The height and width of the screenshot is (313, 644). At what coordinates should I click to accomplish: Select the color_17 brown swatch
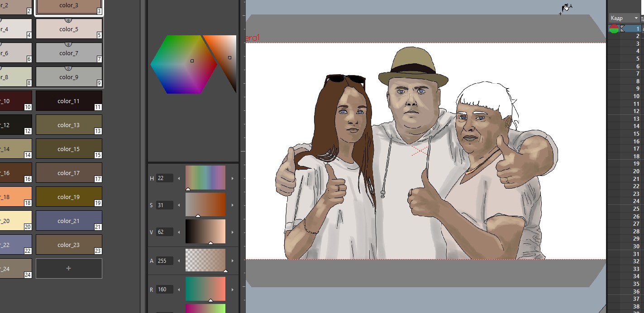pyautogui.click(x=69, y=173)
